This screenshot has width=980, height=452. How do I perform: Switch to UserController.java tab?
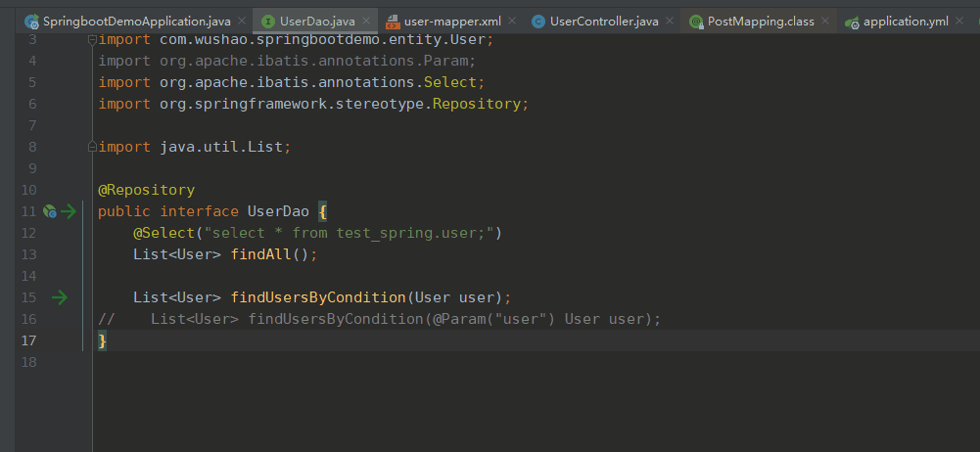pos(603,22)
